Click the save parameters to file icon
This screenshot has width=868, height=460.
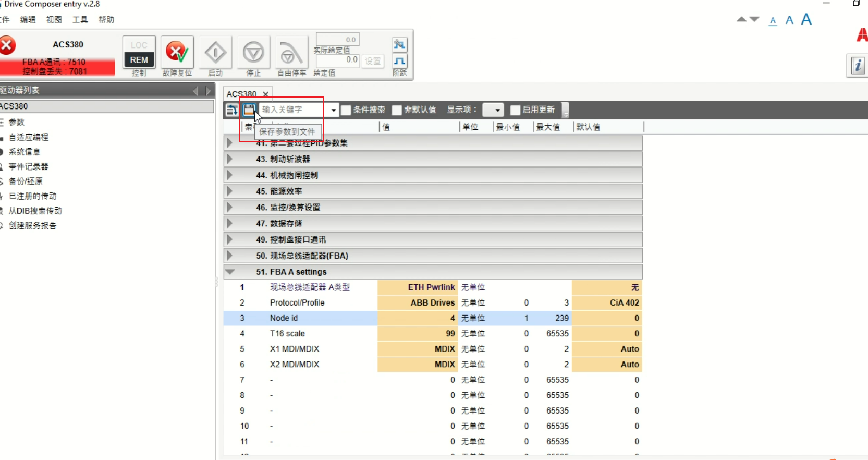249,110
